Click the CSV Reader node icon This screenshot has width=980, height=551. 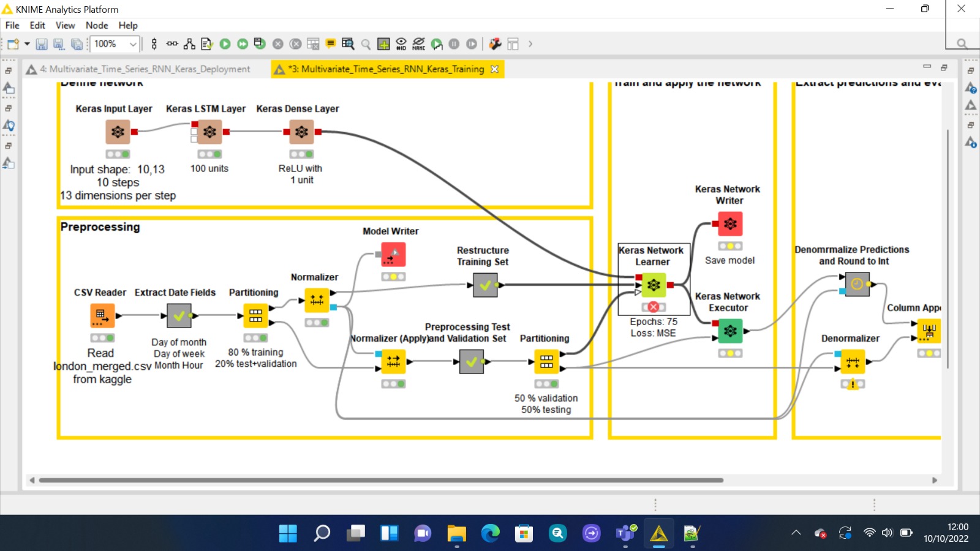point(102,315)
